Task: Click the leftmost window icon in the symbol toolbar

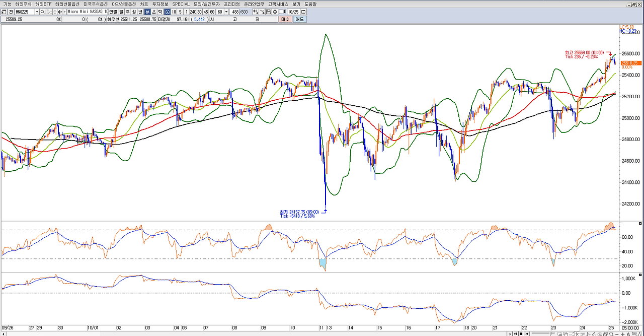Action: pos(4,12)
